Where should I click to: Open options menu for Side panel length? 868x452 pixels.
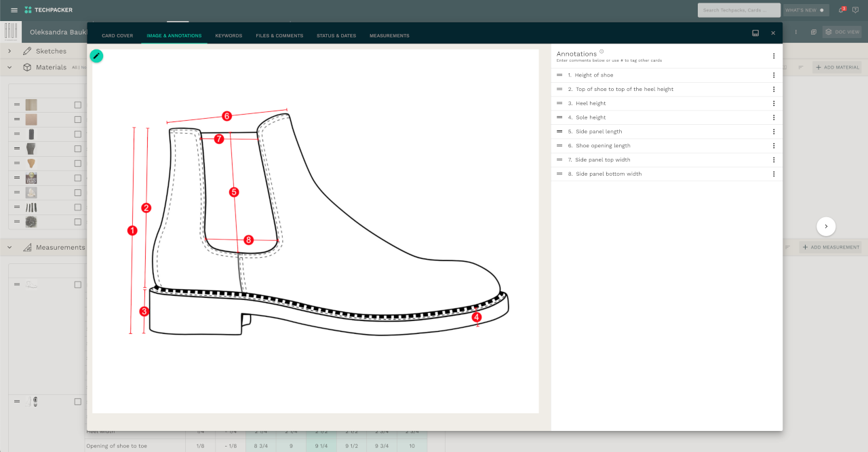click(x=774, y=132)
